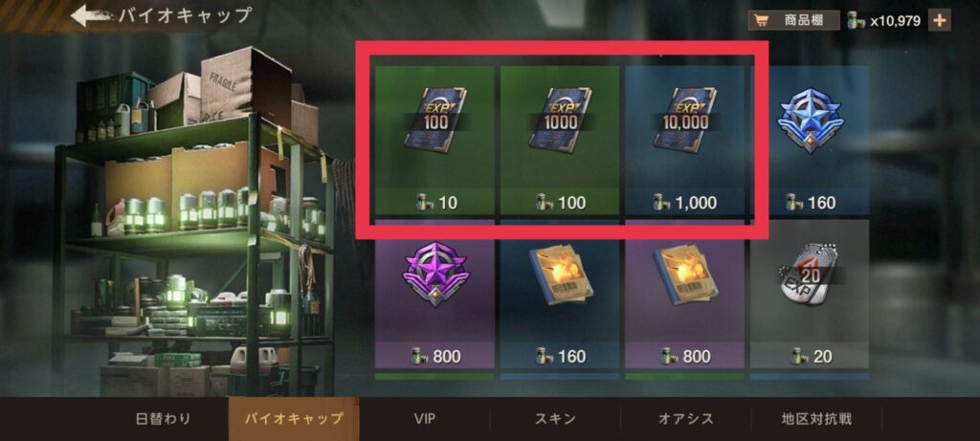Select the EXP 10,000 book item
The image size is (980, 441).
point(684,140)
